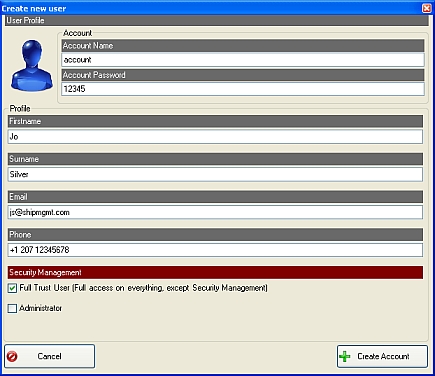
Task: Focus the Account Name field containing 'account'
Action: pos(243,60)
